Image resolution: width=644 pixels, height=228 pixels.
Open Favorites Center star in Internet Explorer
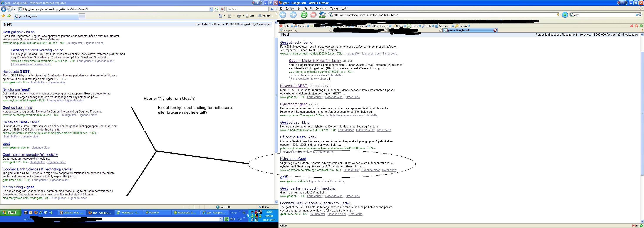click(x=3, y=16)
